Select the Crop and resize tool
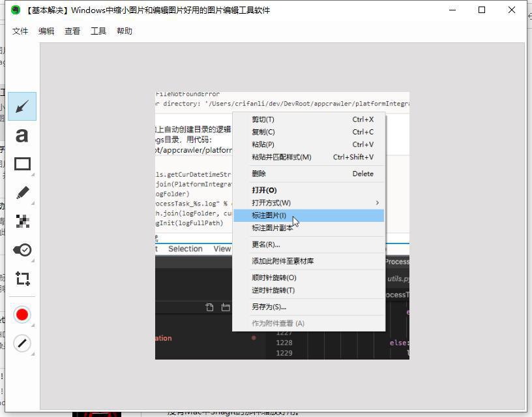532x417 pixels. click(22, 279)
